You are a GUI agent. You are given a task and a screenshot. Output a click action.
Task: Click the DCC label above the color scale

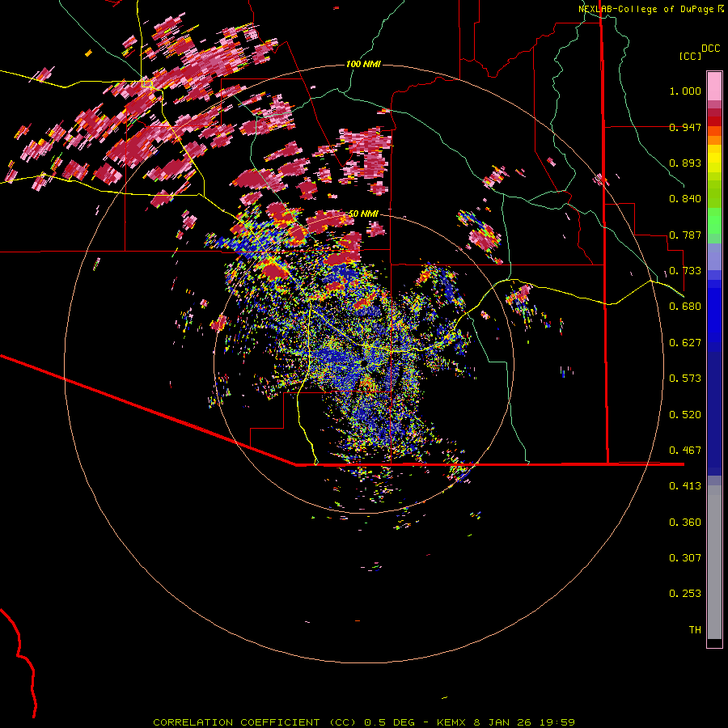tap(711, 49)
